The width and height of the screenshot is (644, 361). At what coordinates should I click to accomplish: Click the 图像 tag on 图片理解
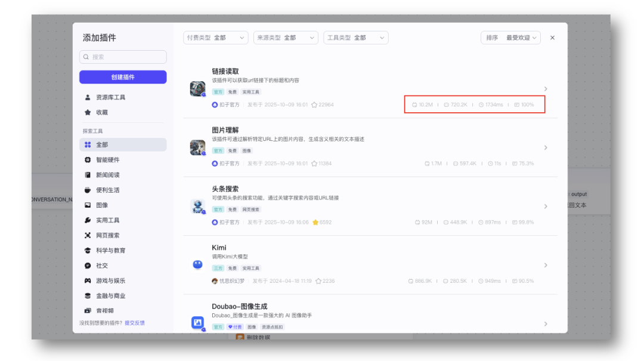click(x=246, y=151)
